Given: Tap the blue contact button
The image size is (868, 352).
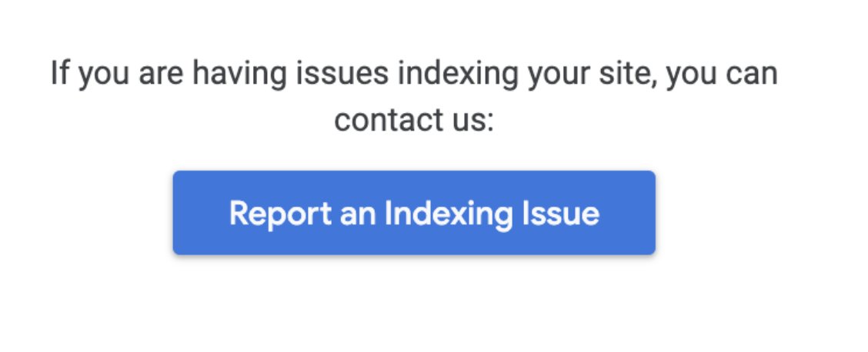Looking at the screenshot, I should coord(414,213).
